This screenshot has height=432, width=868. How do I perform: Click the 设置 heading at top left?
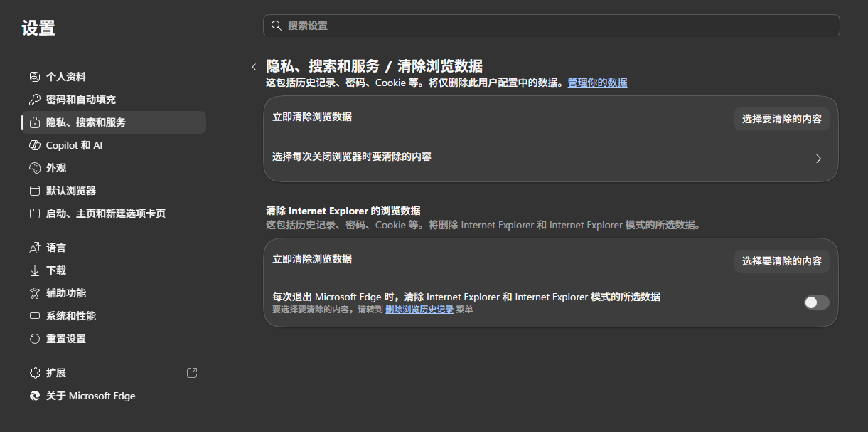(x=38, y=28)
